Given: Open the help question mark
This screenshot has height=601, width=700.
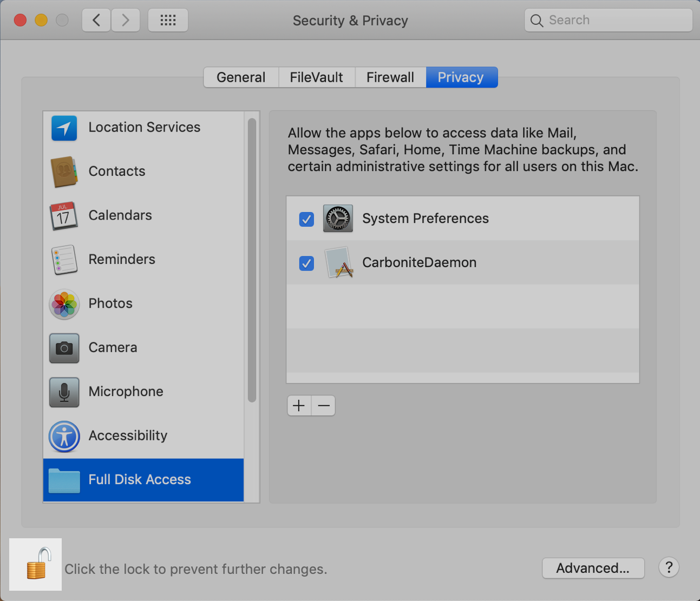Looking at the screenshot, I should (669, 567).
